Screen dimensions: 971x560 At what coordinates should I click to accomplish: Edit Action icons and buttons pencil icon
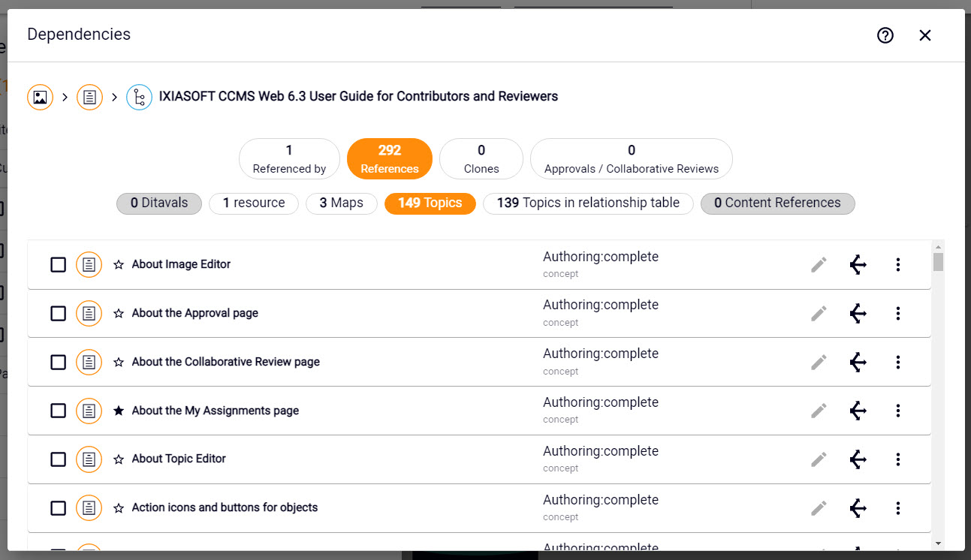819,508
